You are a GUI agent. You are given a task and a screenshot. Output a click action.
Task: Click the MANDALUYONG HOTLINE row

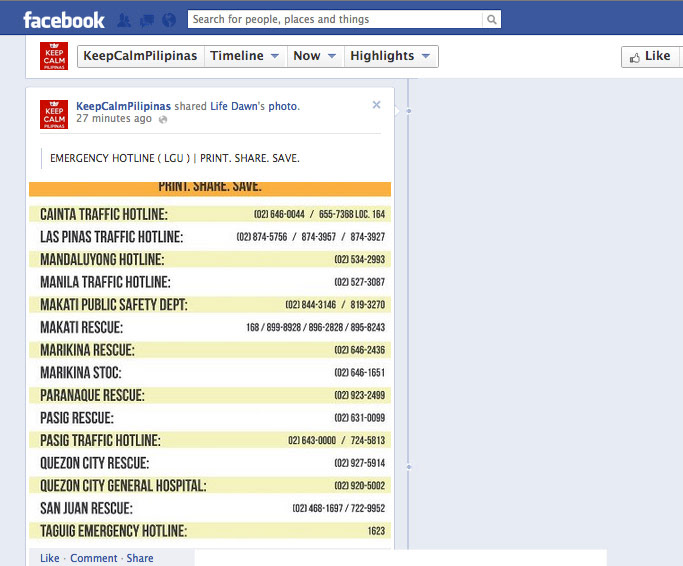210,259
